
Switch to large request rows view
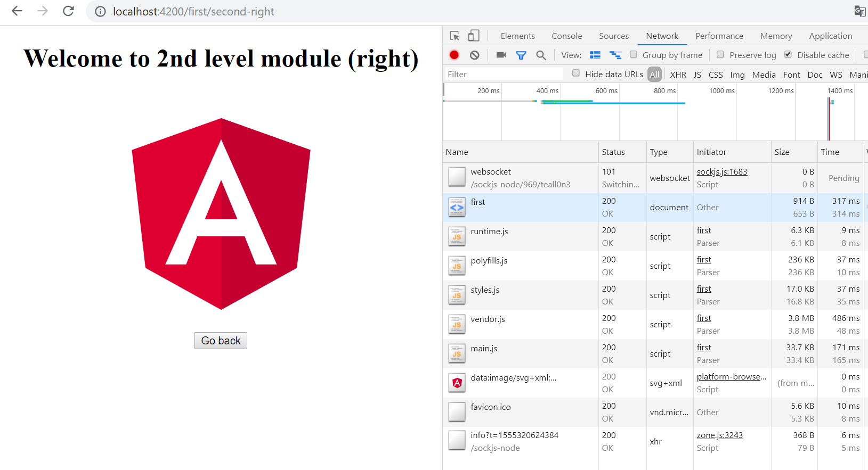595,55
